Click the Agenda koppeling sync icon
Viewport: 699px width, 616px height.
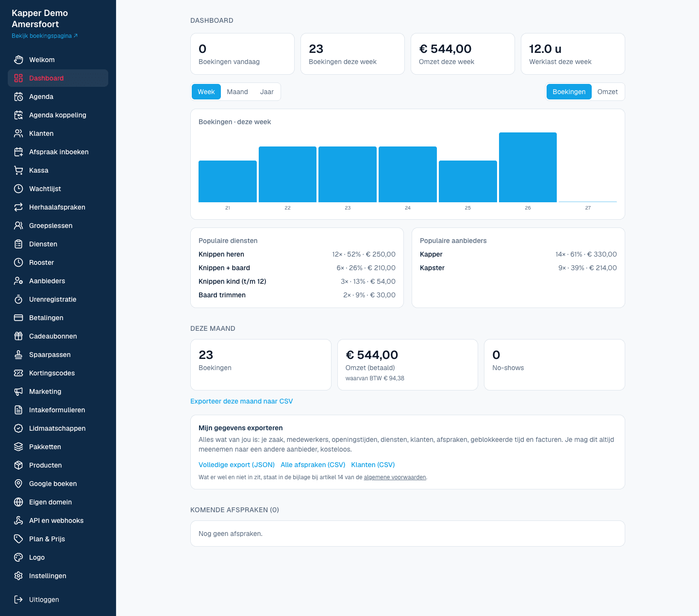[18, 115]
